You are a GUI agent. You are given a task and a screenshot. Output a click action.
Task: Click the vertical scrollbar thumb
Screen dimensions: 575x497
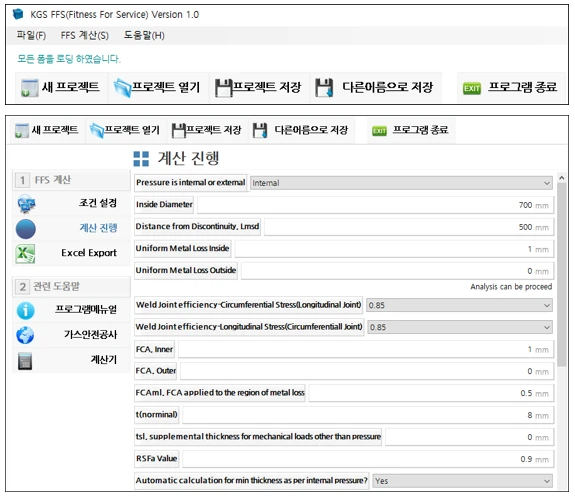pos(561,274)
